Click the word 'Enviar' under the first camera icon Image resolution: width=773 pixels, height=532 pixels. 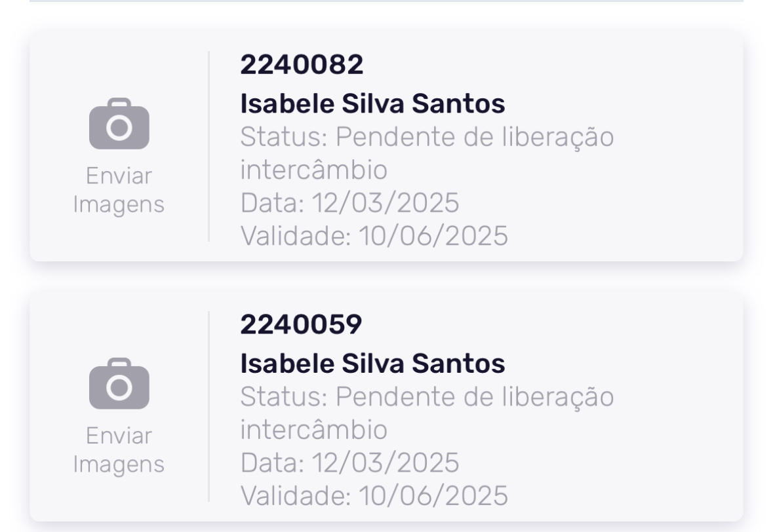[119, 176]
